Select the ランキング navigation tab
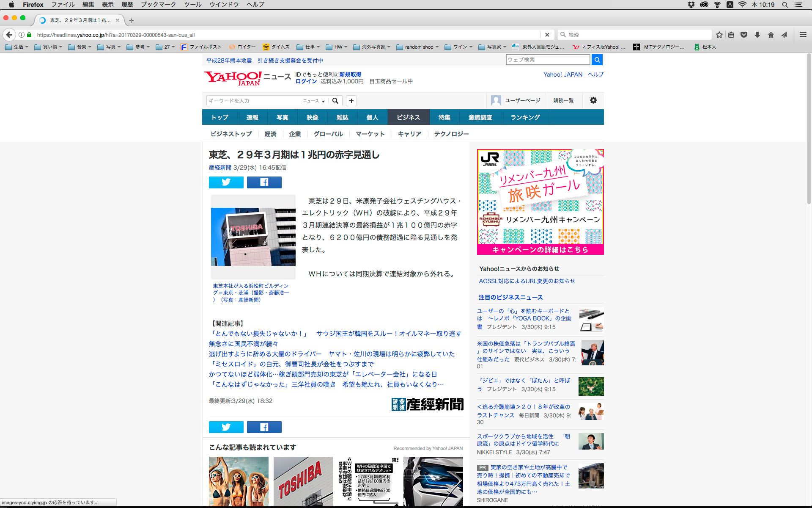 (x=525, y=117)
